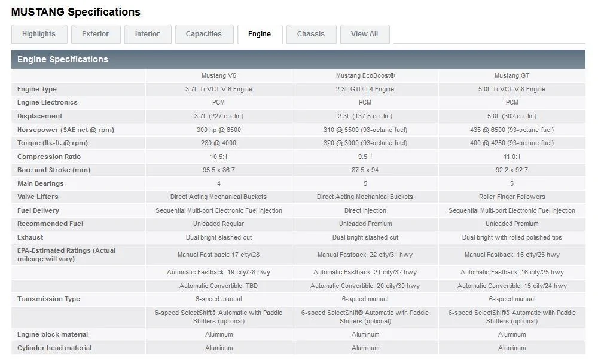Click Dual bright with rolled polished tips

[512, 237]
